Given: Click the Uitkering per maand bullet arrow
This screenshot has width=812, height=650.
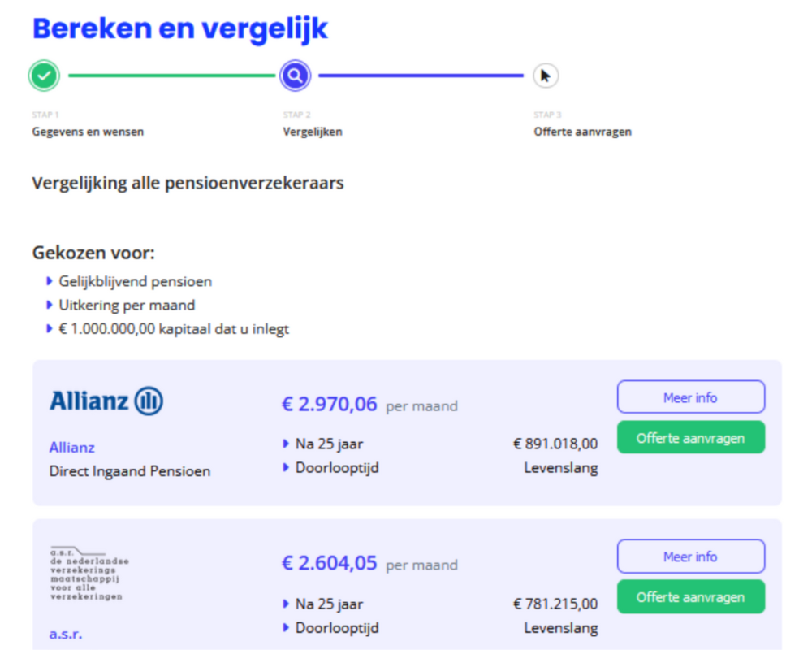Looking at the screenshot, I should [50, 305].
